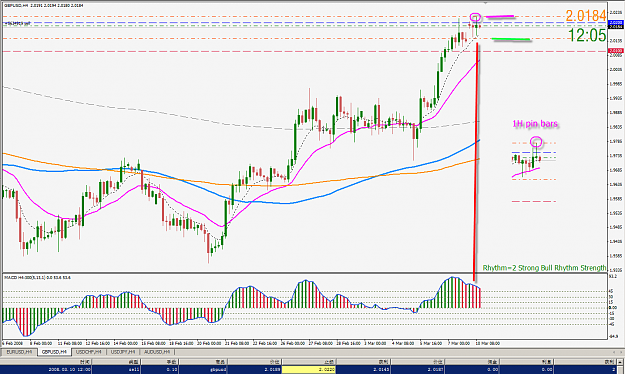Viewport: 625px width, 374px height.
Task: Click the 2.0187 current price cell
Action: point(418,370)
